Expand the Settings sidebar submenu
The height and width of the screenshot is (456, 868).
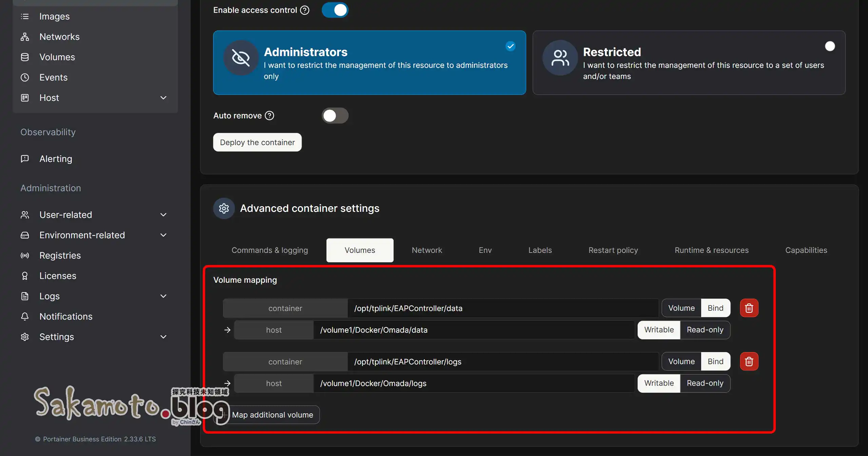click(163, 337)
